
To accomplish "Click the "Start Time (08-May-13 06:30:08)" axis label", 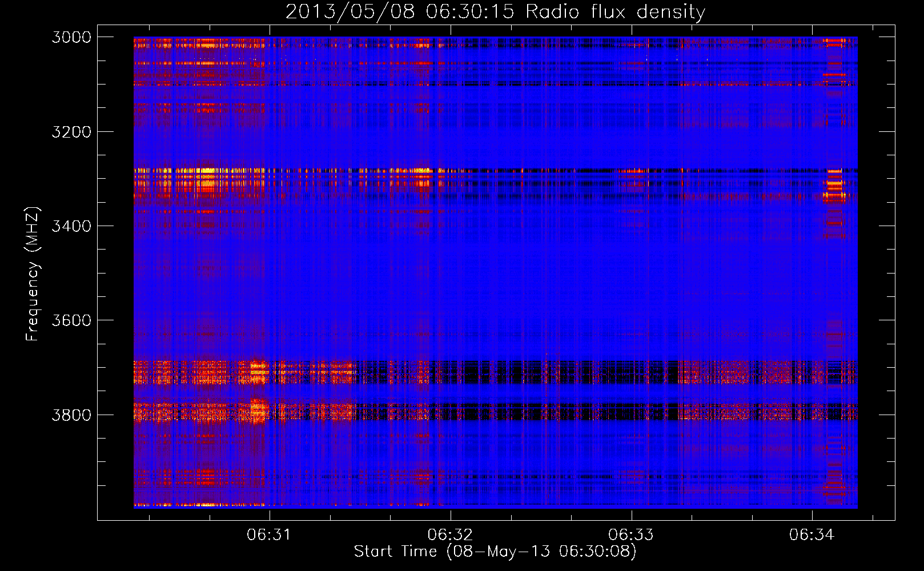I will tap(495, 552).
